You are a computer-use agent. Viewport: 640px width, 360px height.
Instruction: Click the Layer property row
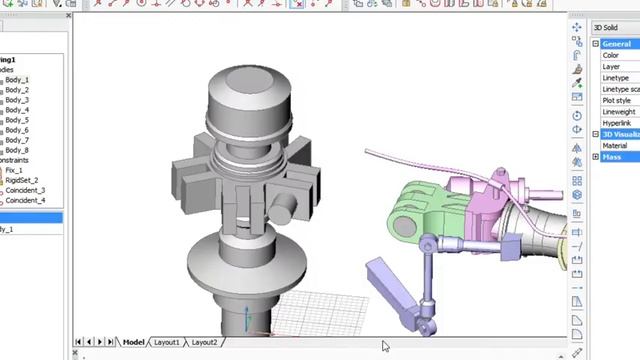tap(620, 67)
